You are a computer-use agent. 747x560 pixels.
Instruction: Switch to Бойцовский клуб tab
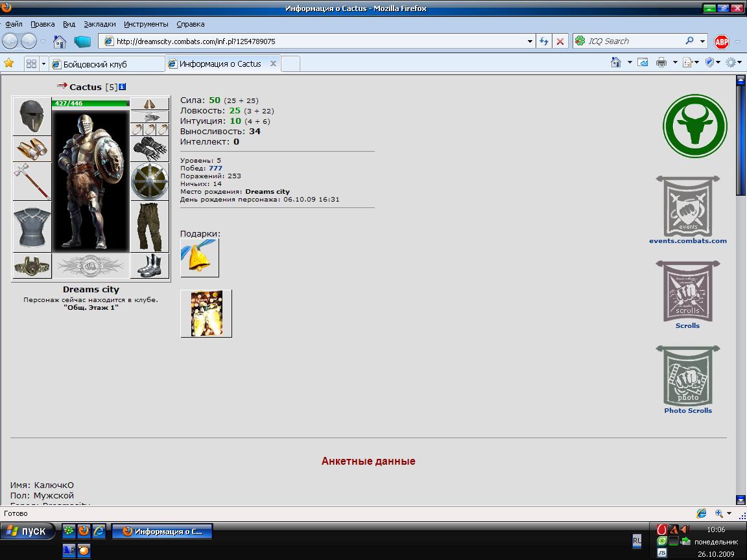107,64
